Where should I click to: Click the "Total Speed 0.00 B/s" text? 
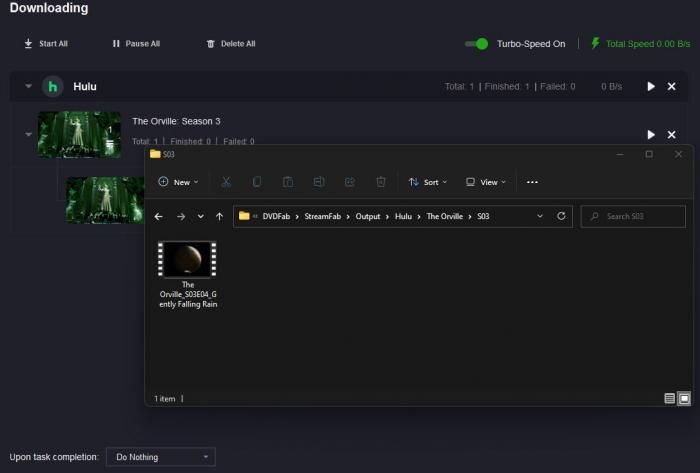point(648,44)
